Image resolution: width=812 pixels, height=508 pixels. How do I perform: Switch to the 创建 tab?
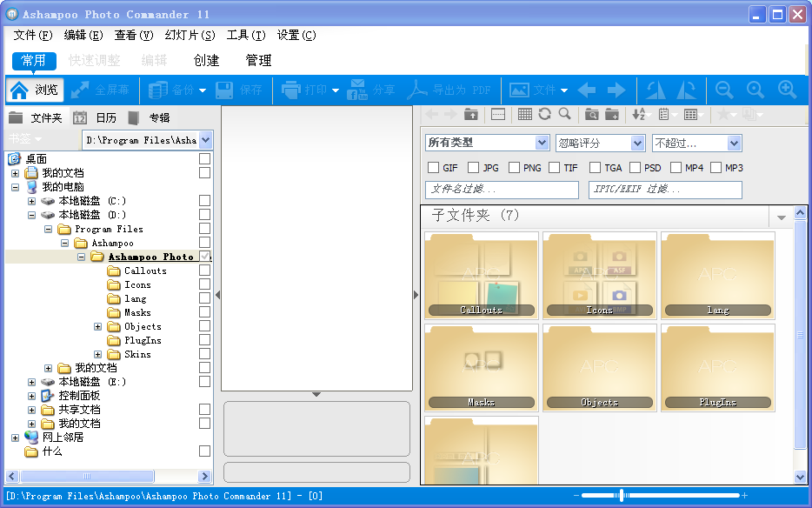[x=206, y=60]
